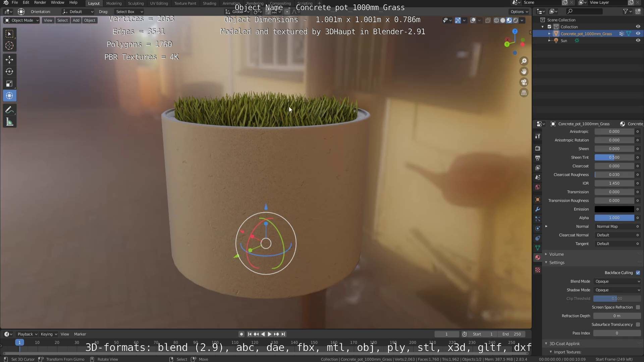Viewport: 644px width, 362px height.
Task: Open the Output properties tab
Action: [x=538, y=158]
